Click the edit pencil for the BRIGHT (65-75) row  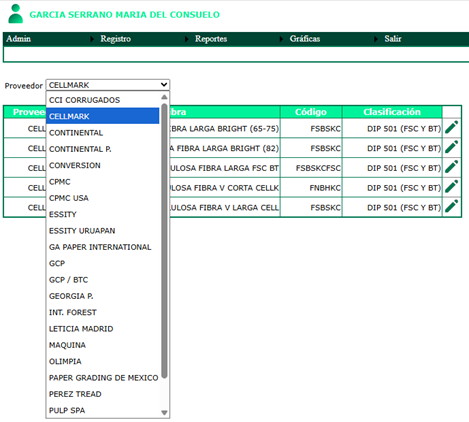(452, 128)
